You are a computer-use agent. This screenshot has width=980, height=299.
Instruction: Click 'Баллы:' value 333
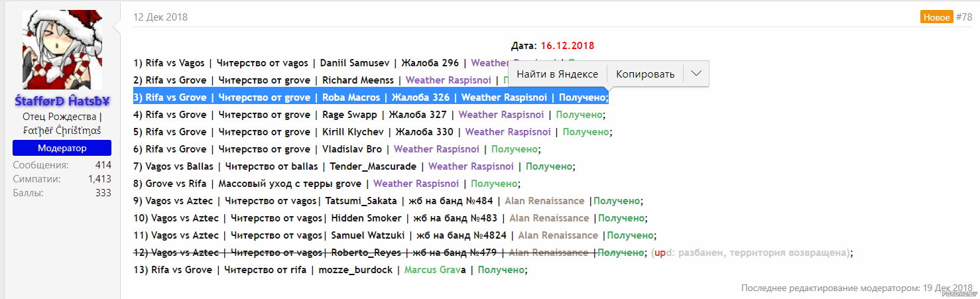(103, 193)
